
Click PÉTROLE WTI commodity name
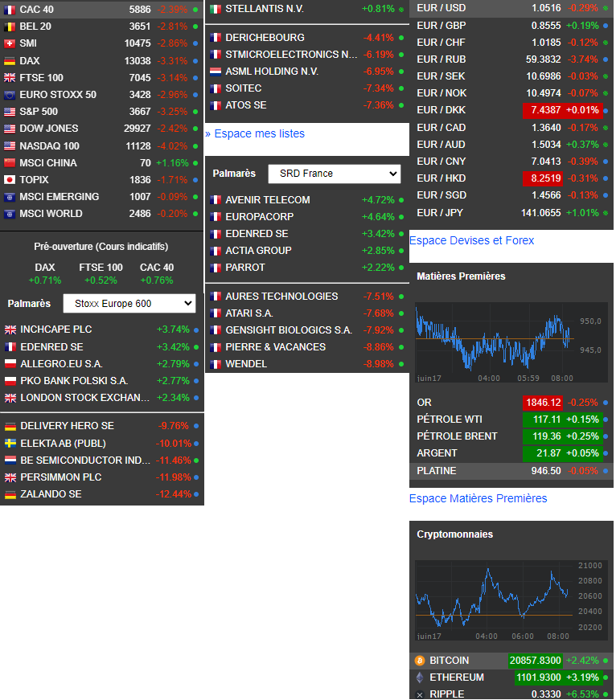[x=450, y=420]
